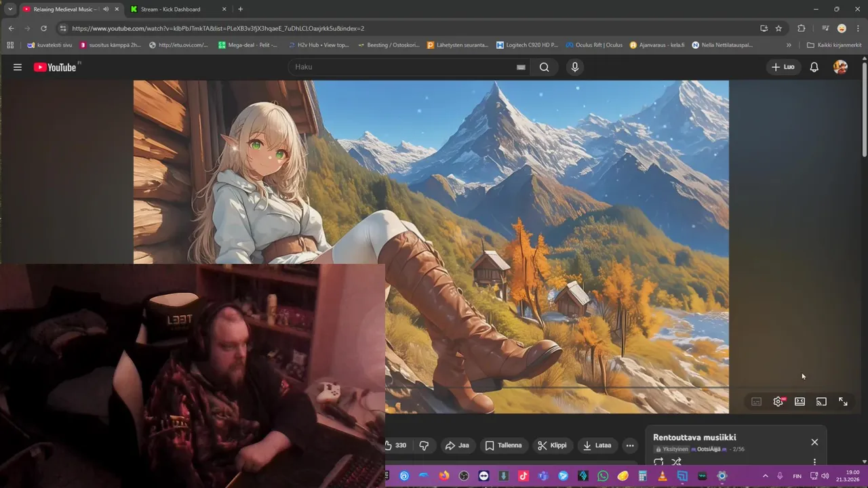868x488 pixels.
Task: Open on-screen keyboard in search box
Action: pyautogui.click(x=521, y=67)
